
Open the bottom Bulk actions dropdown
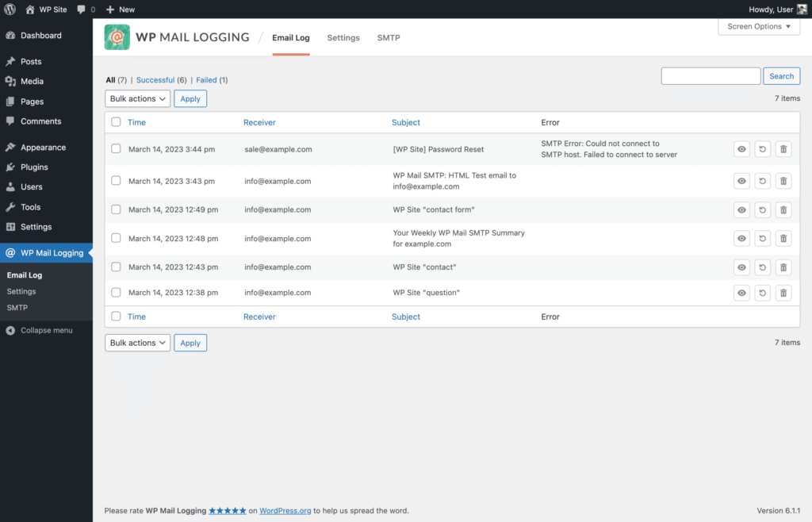(x=136, y=342)
